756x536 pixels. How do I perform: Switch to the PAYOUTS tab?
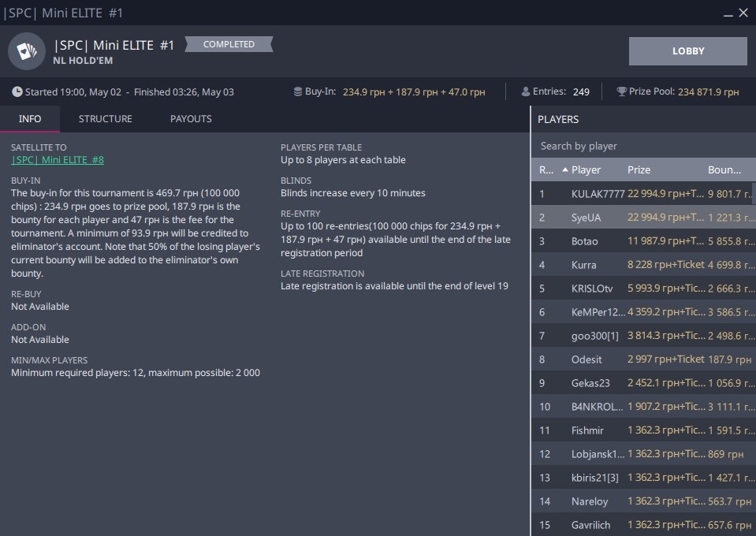[191, 119]
